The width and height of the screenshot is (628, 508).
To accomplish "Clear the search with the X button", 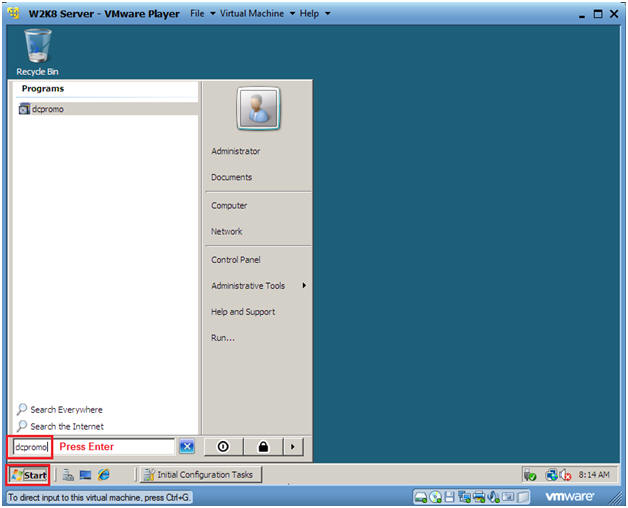I will (x=187, y=446).
